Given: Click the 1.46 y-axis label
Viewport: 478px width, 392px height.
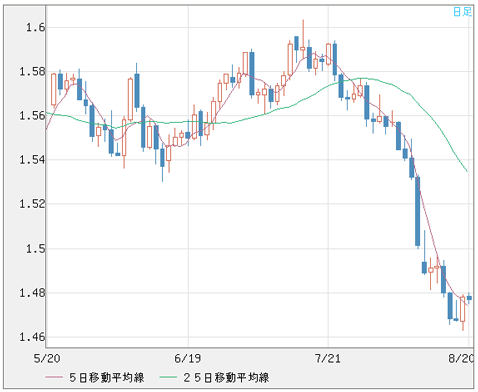Looking at the screenshot, I should [x=32, y=337].
